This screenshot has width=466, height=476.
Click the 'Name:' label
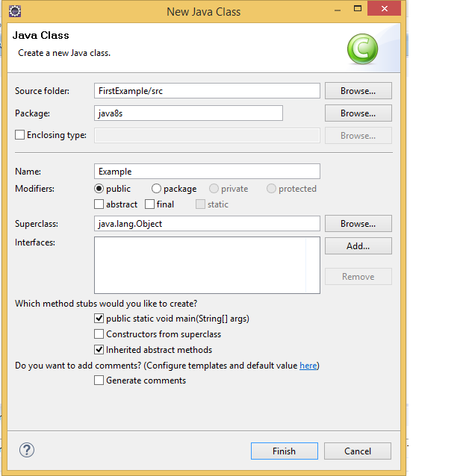click(28, 172)
